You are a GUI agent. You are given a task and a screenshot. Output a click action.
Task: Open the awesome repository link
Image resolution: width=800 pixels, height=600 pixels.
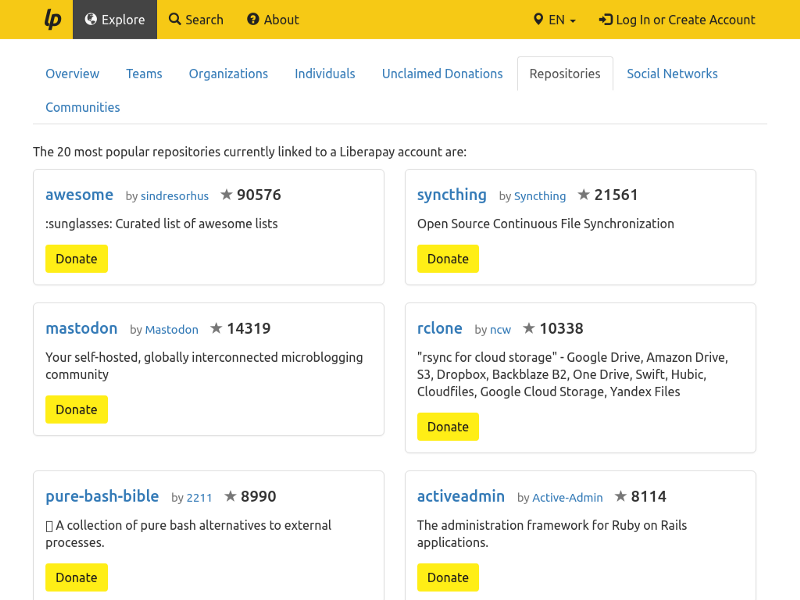tap(79, 194)
